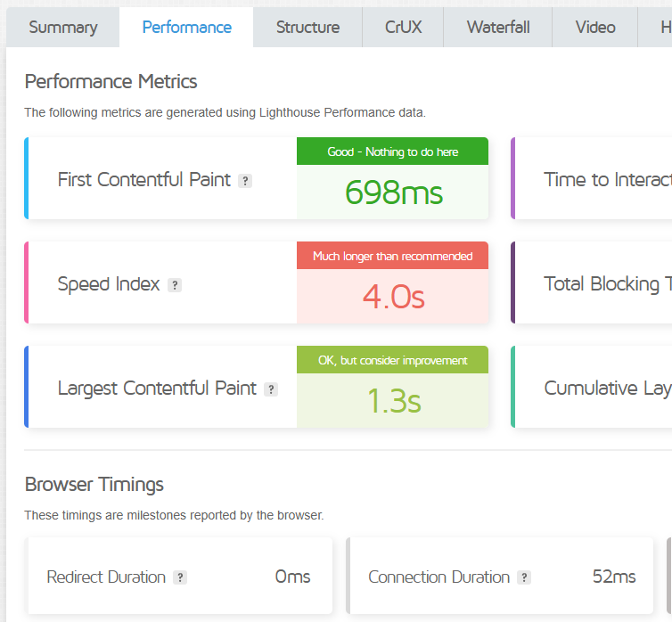Viewport: 672px width, 622px height.
Task: Click the Largest Contentful Paint help icon
Action: [271, 389]
